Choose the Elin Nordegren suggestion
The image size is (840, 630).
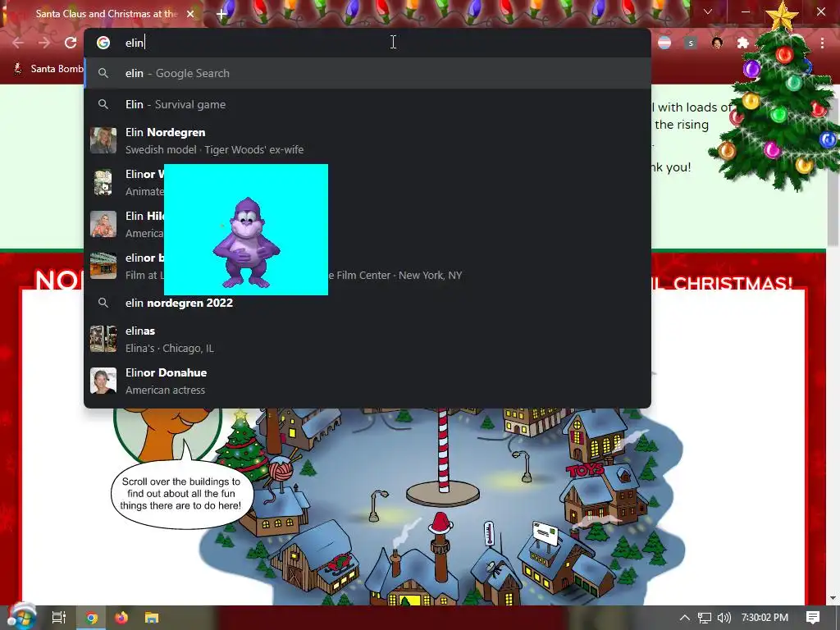click(367, 141)
